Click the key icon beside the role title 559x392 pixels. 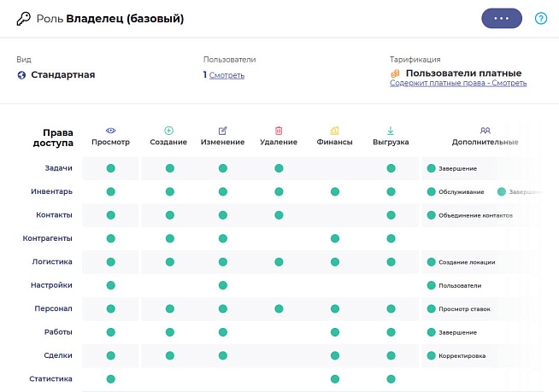click(x=24, y=19)
